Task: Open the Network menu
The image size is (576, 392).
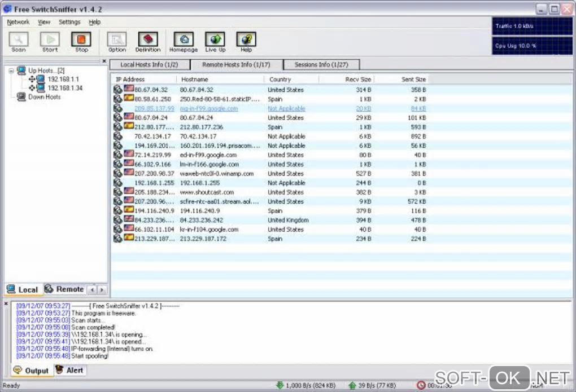Action: pos(18,22)
